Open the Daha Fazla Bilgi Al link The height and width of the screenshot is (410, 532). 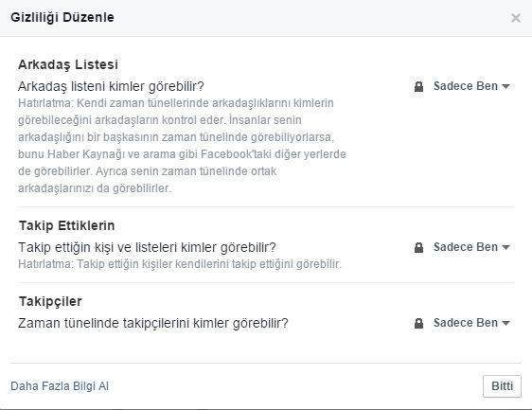60,386
